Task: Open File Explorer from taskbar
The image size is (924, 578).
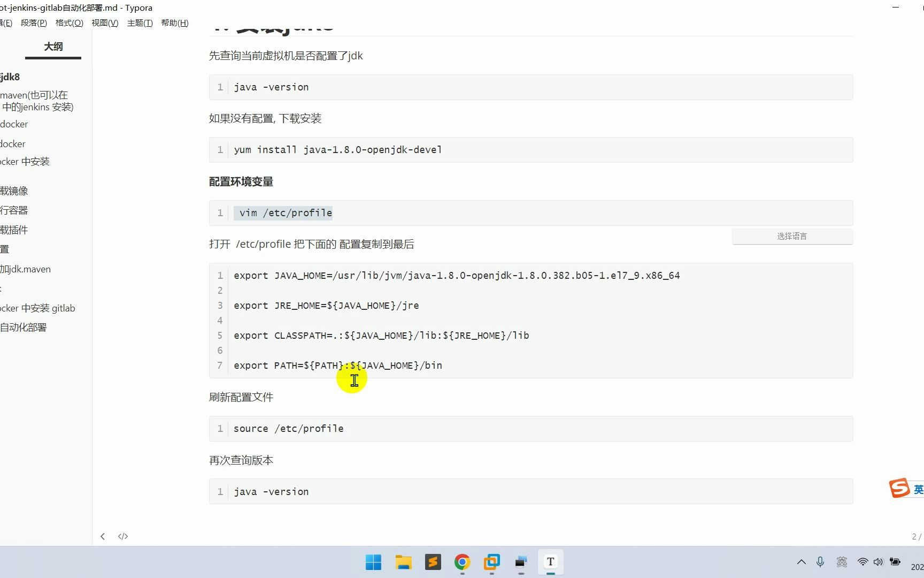Action: pyautogui.click(x=403, y=562)
